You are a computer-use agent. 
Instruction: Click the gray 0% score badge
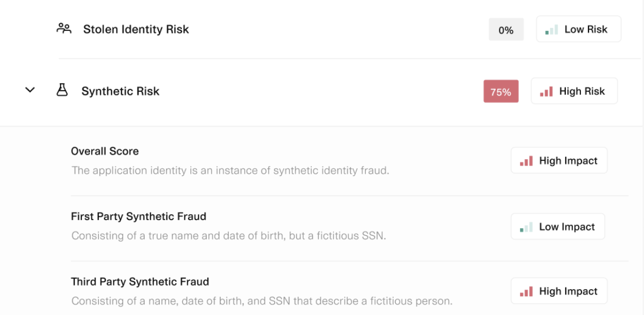tap(506, 30)
